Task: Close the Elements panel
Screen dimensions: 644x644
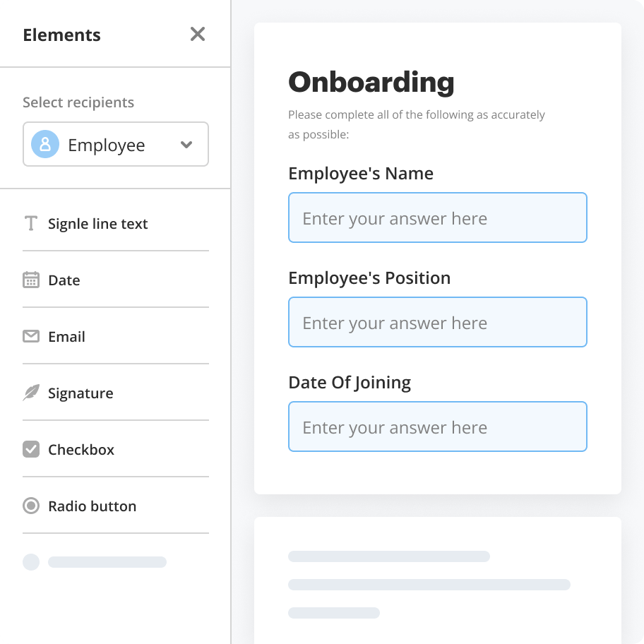Action: [197, 34]
